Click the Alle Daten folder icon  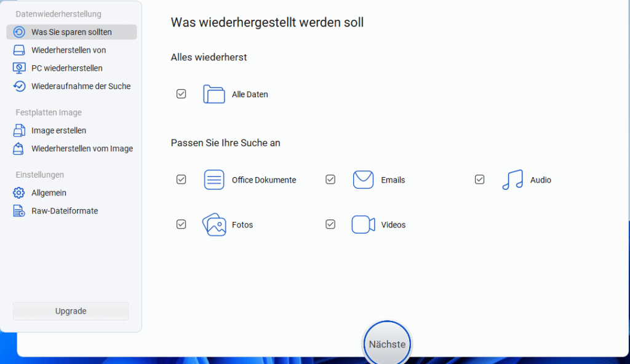214,94
